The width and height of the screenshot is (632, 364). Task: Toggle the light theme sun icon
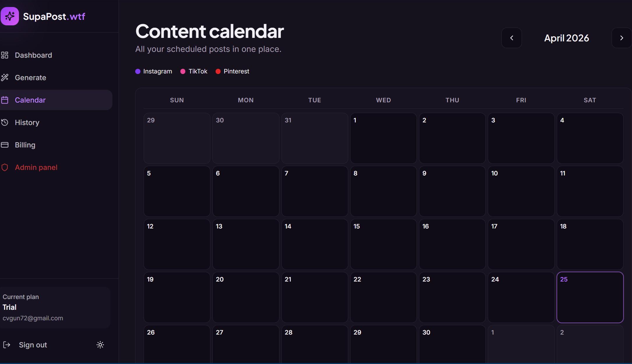[100, 345]
